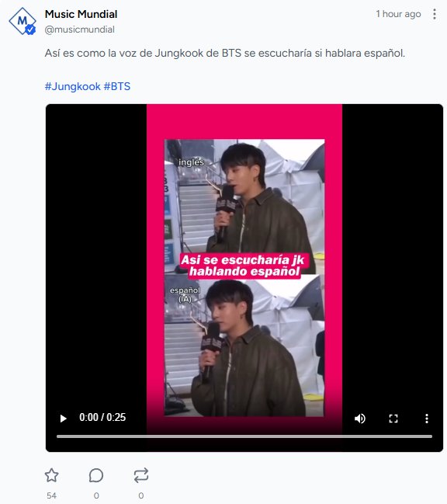Click the video's pink frame preview
This screenshot has width=447, height=504.
pos(244,269)
